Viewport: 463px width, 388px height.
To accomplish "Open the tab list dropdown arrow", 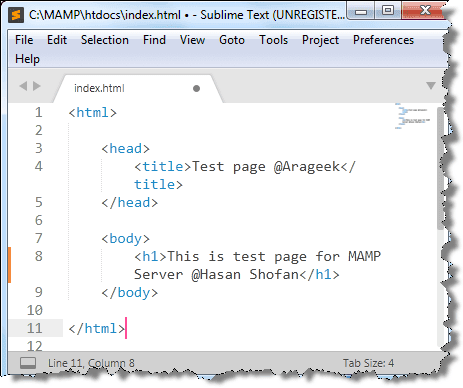I will click(431, 86).
